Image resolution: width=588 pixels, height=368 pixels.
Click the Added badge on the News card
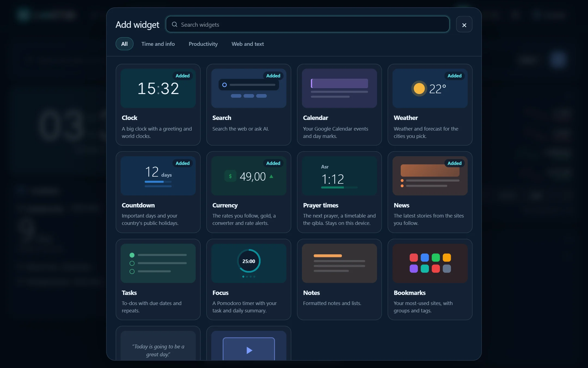(x=454, y=163)
